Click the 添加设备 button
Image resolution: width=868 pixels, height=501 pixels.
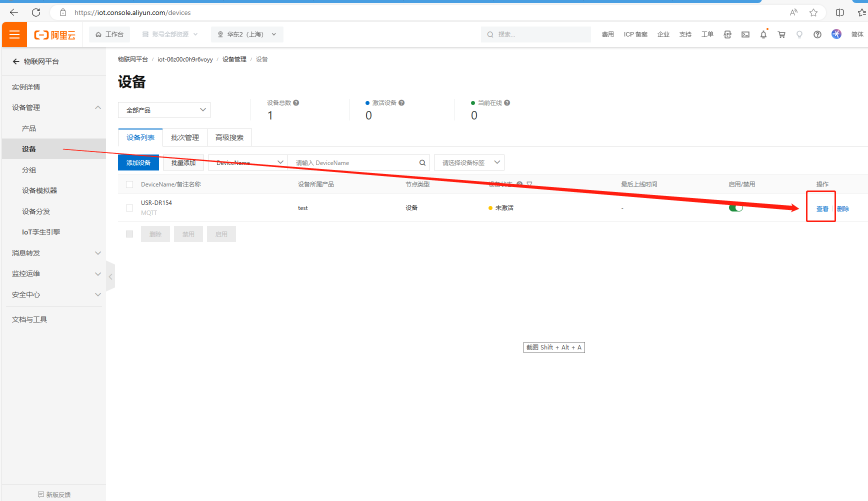tap(138, 163)
